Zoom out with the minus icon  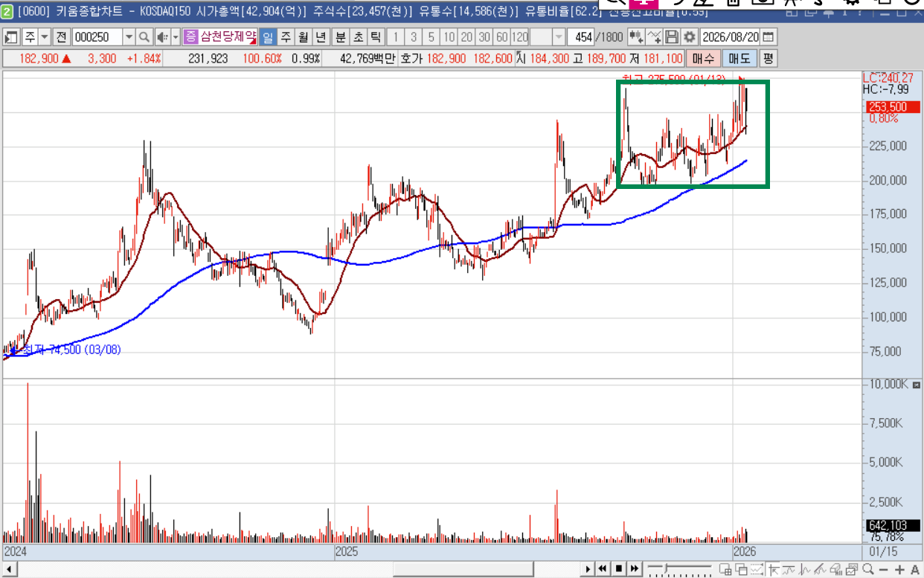tap(885, 569)
